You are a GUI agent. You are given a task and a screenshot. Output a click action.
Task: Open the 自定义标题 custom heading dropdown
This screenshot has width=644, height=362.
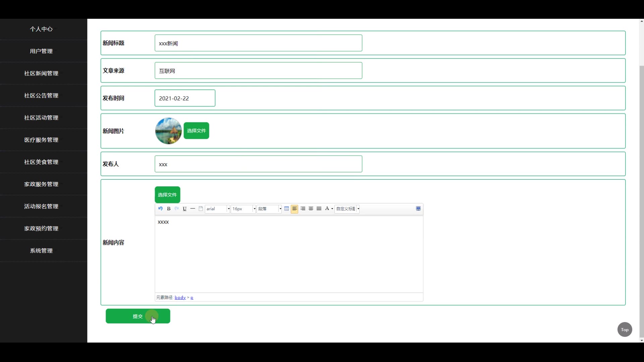tap(347, 208)
